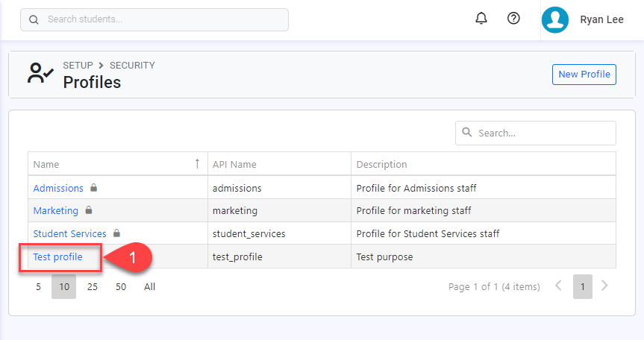Click the lock icon beside Admissions
Viewport: 644px width, 340px height.
click(x=93, y=188)
